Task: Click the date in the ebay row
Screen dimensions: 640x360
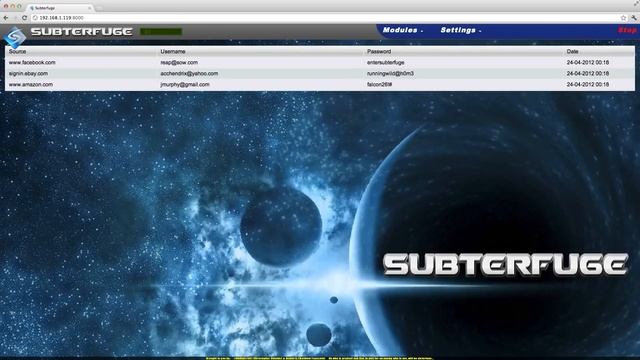Action: pos(588,73)
